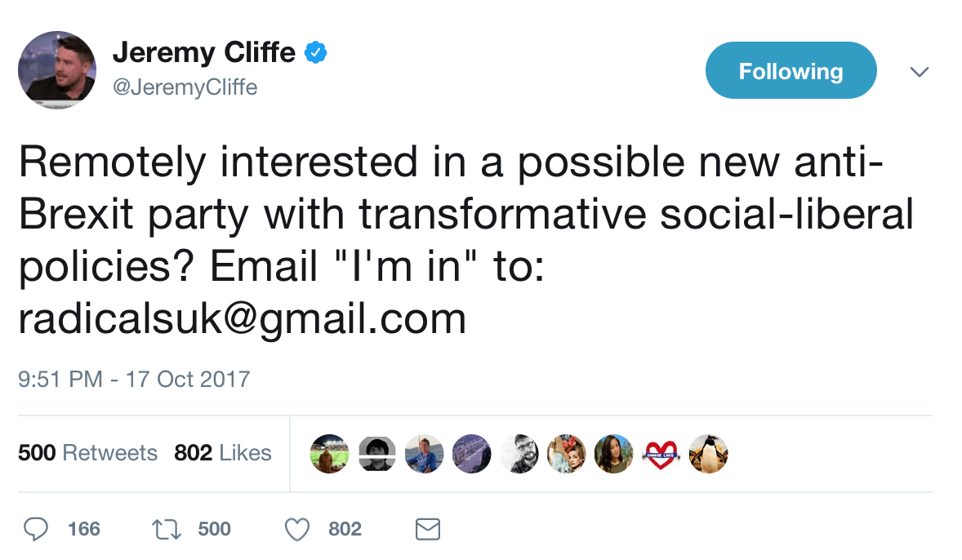
Task: Open the bearded man with glasses avatar
Action: (519, 453)
